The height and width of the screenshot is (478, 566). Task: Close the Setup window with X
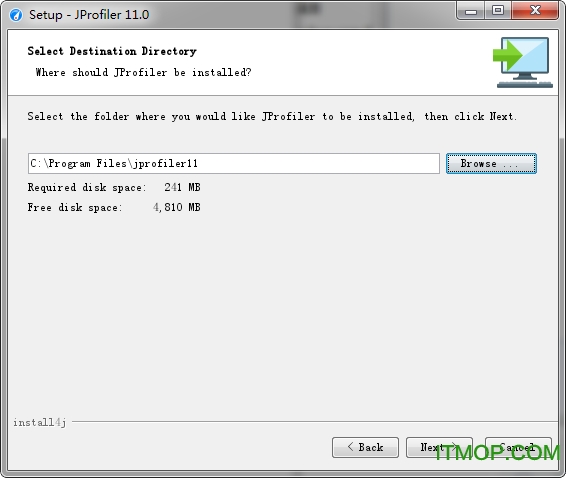click(x=535, y=11)
